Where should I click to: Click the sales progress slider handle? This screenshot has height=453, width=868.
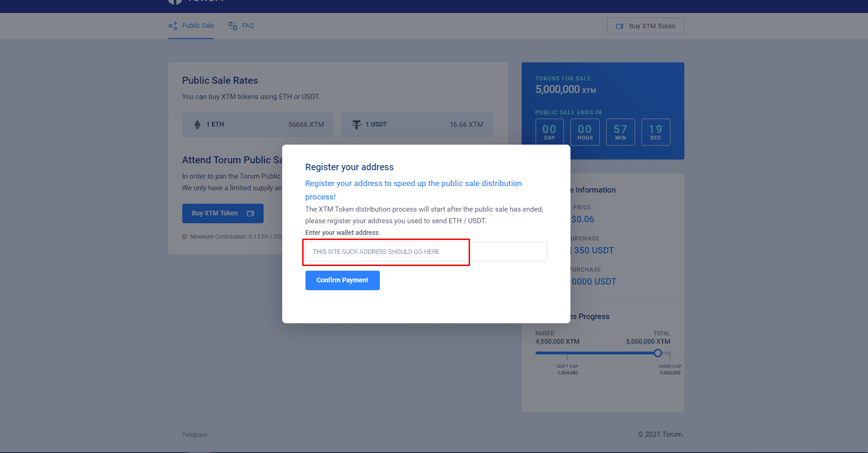pyautogui.click(x=658, y=353)
